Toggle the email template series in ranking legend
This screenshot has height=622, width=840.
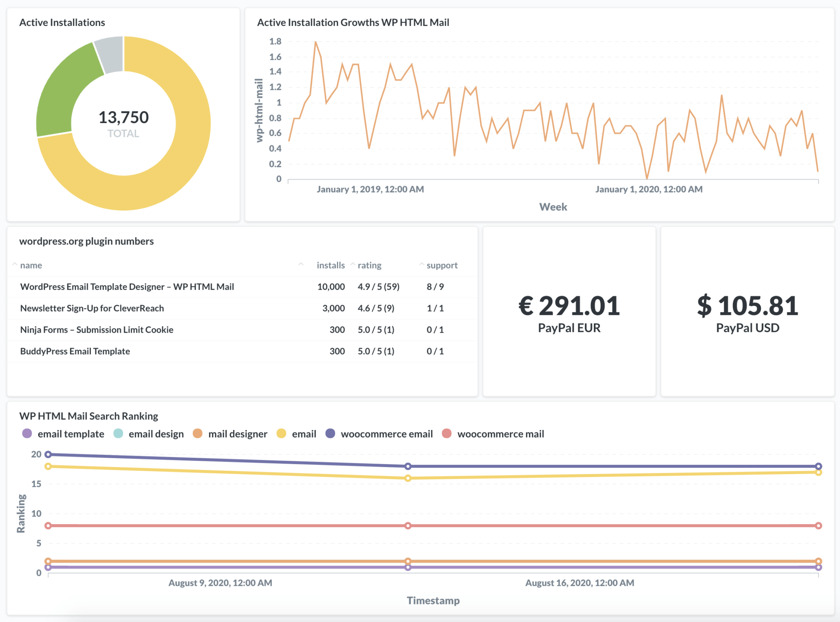[27, 433]
